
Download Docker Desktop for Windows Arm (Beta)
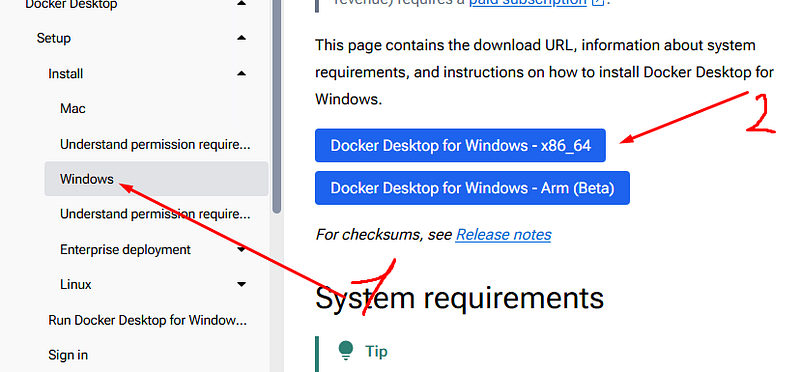(x=472, y=188)
